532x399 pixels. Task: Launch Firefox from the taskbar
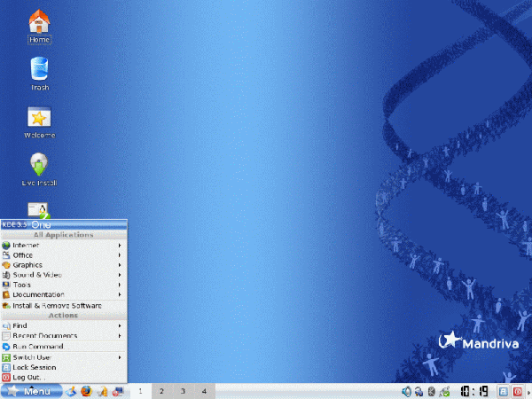pos(86,390)
